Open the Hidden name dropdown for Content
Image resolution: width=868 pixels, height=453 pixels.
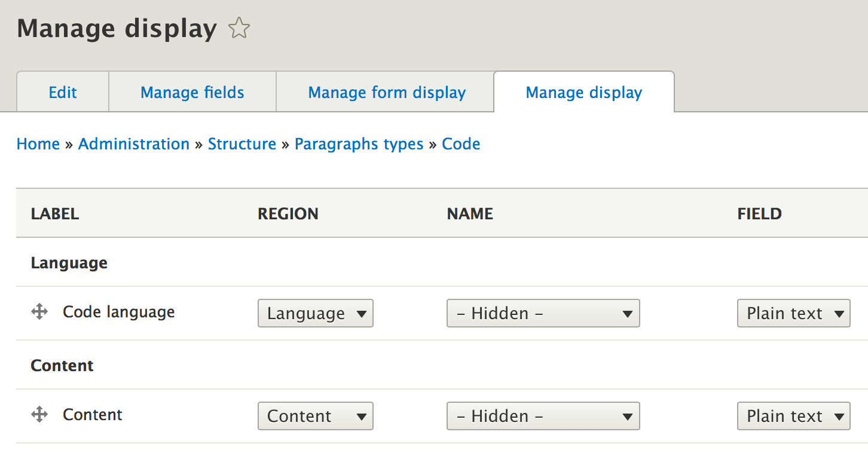pos(543,416)
